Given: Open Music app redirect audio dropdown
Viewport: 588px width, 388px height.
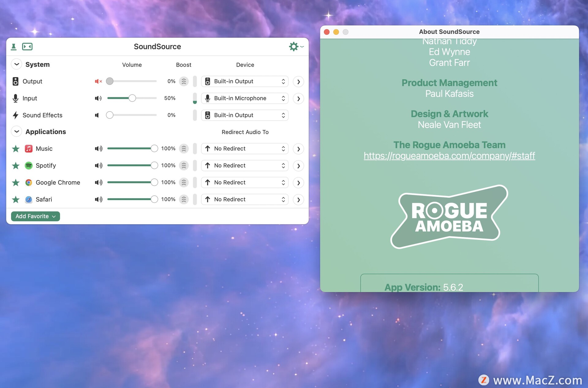Looking at the screenshot, I should 244,148.
